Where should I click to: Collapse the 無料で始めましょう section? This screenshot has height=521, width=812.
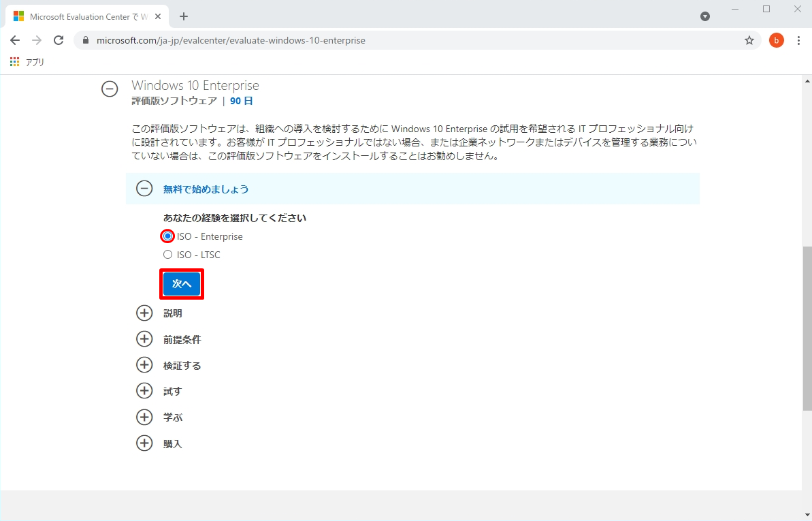144,189
